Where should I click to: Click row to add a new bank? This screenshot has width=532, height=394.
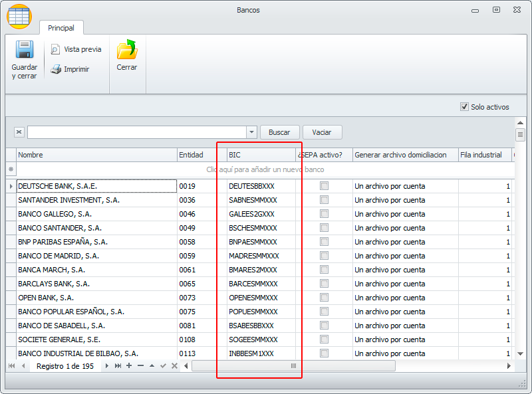tap(265, 169)
